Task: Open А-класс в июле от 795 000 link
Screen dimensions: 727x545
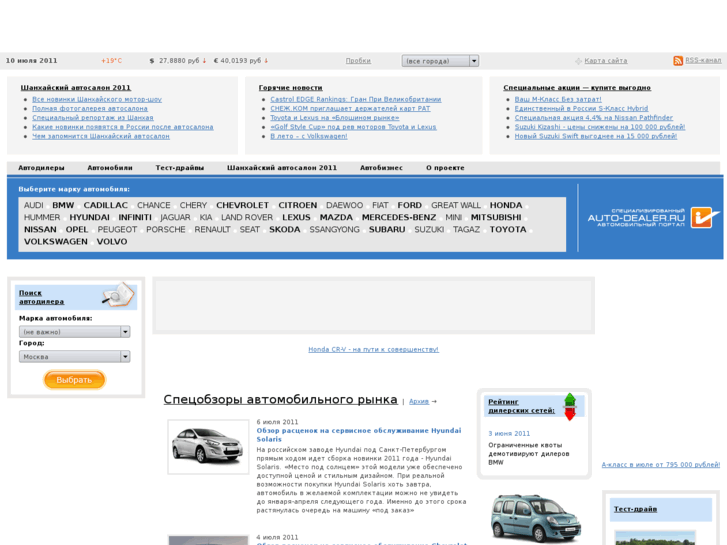Action: pyautogui.click(x=661, y=464)
